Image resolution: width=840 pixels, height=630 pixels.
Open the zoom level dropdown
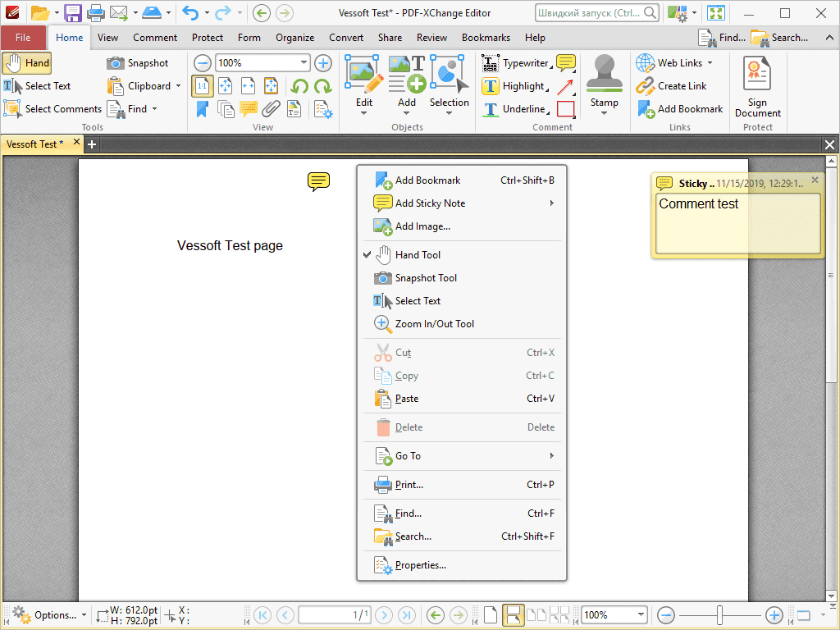[303, 62]
